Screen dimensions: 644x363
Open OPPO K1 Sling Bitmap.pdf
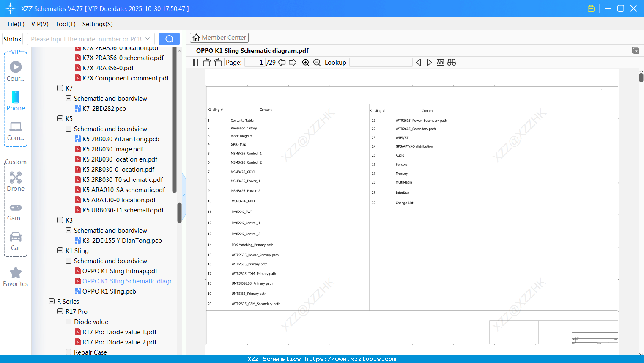120,271
